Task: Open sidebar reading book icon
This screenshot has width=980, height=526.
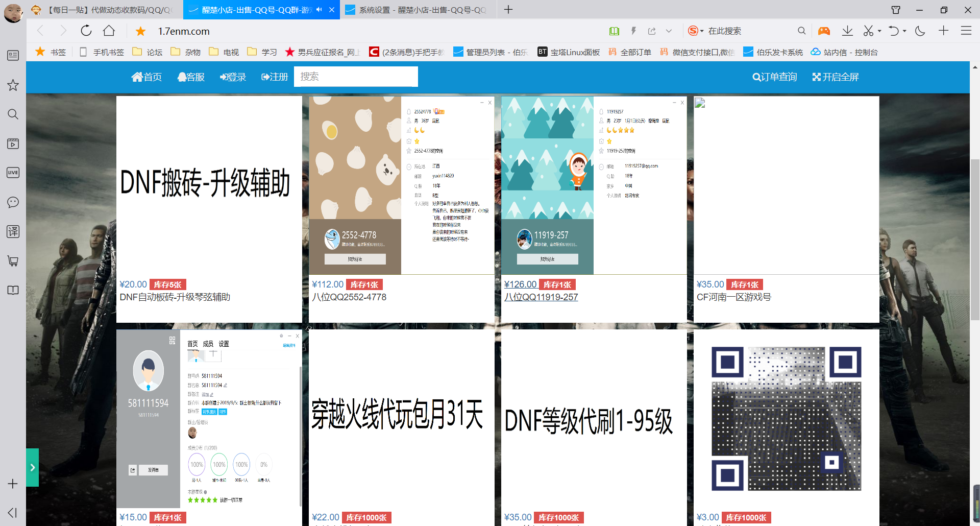Action: (13, 290)
